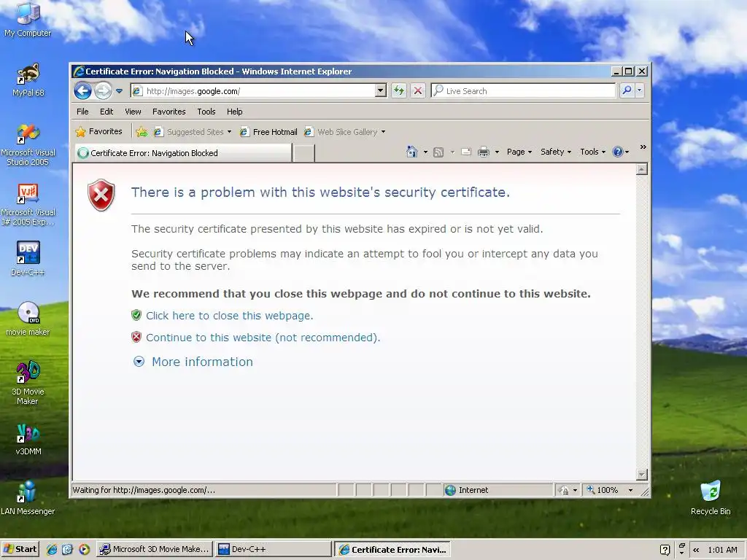
Task: Click the Favorites star button
Action: click(99, 131)
